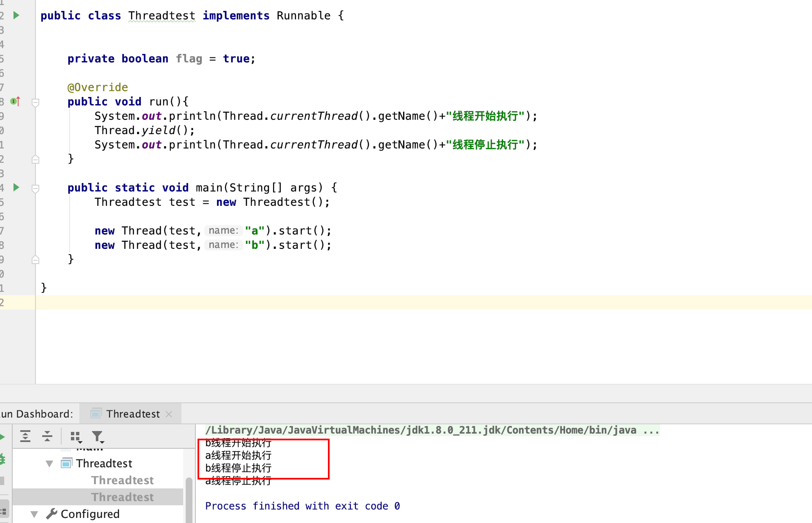Select the Threadtest tab in Run Dashboard

tap(133, 414)
